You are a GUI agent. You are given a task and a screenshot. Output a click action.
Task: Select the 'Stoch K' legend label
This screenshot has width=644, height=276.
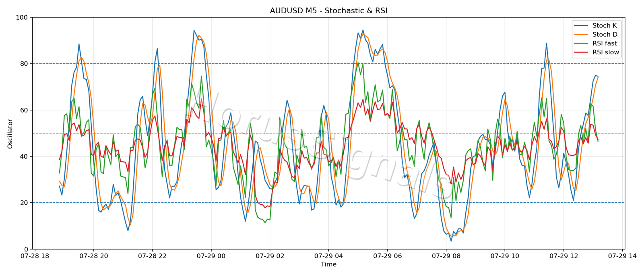pos(605,26)
